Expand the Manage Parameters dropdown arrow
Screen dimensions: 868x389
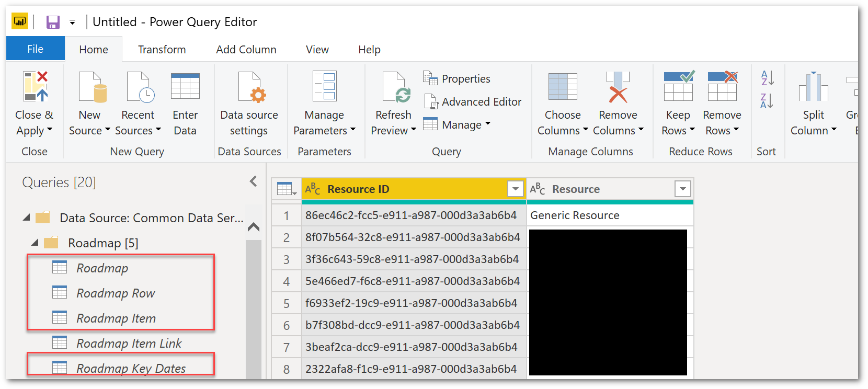point(353,130)
